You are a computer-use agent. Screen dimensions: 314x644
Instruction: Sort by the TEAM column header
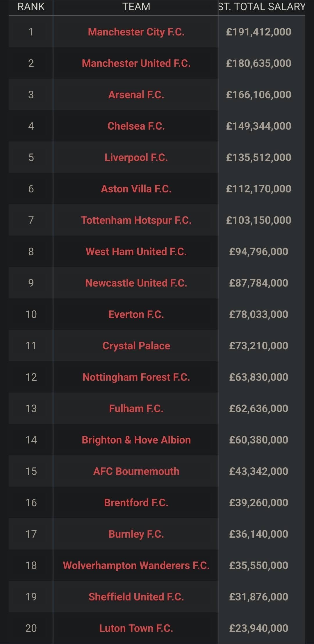point(136,7)
